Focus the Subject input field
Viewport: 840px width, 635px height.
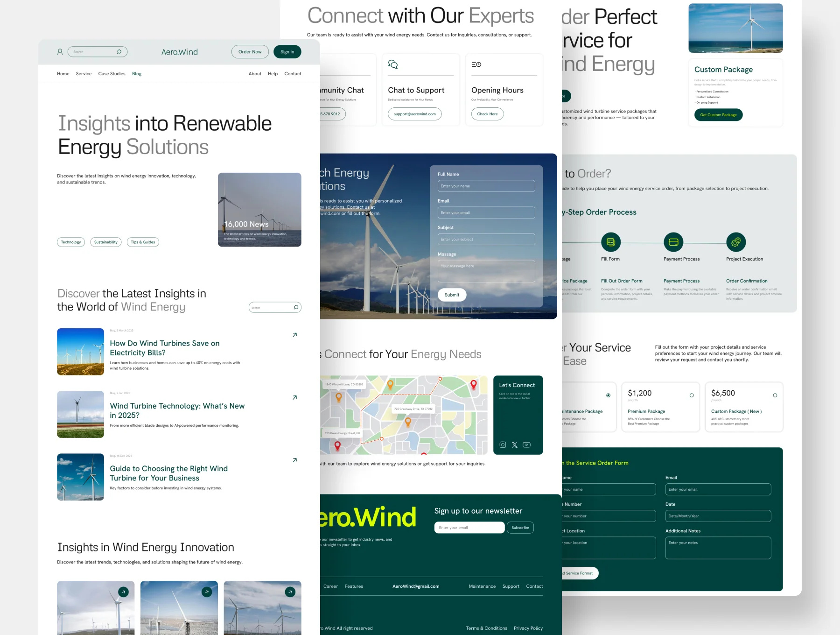[486, 239]
